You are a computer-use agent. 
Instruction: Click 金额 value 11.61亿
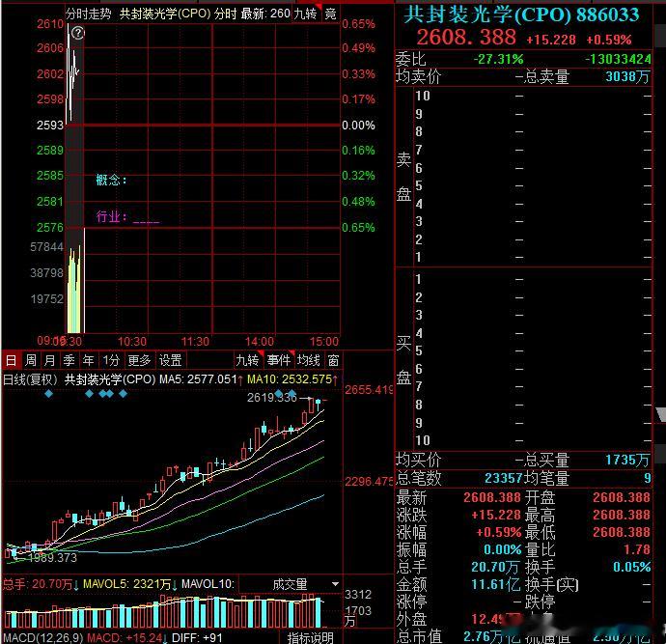[x=496, y=584]
